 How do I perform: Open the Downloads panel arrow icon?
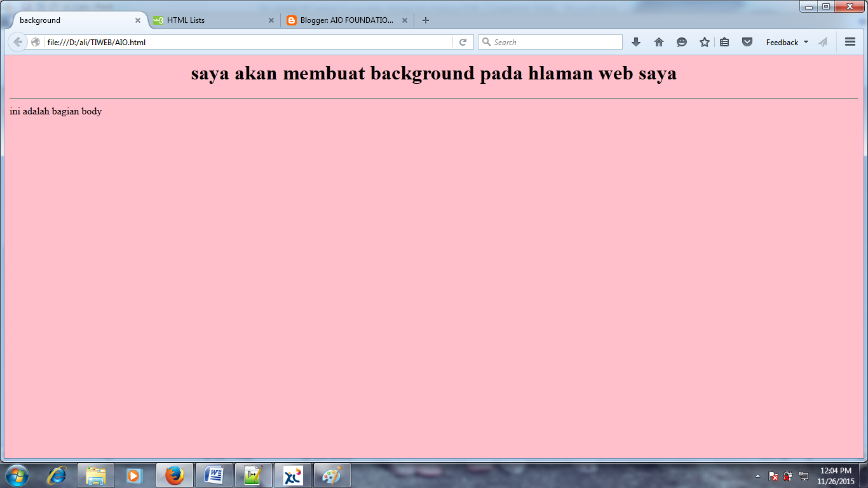tap(636, 42)
